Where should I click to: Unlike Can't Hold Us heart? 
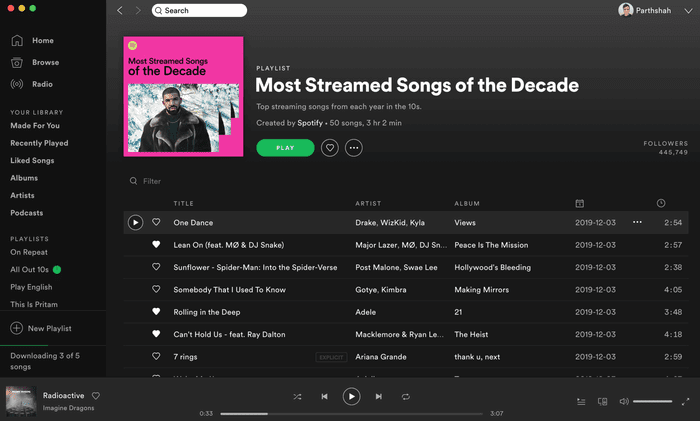pos(156,333)
